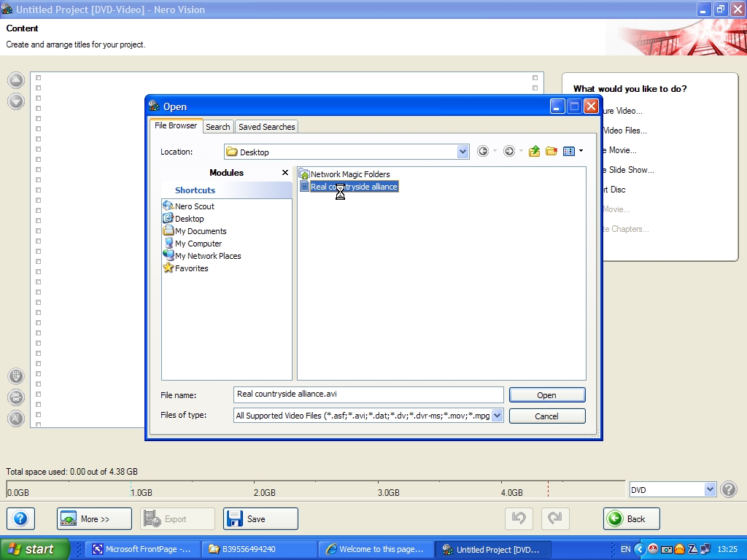The image size is (747, 560).
Task: Expand the Location dropdown showing Desktop
Action: pyautogui.click(x=462, y=152)
